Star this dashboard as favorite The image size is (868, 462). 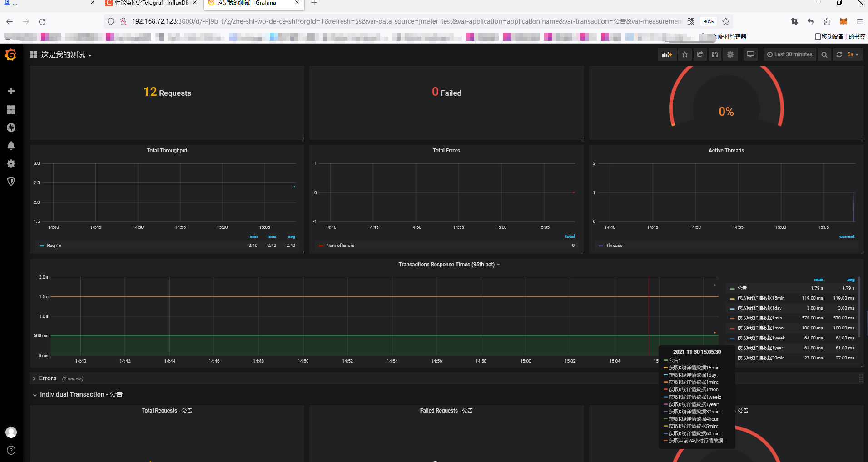(x=685, y=54)
